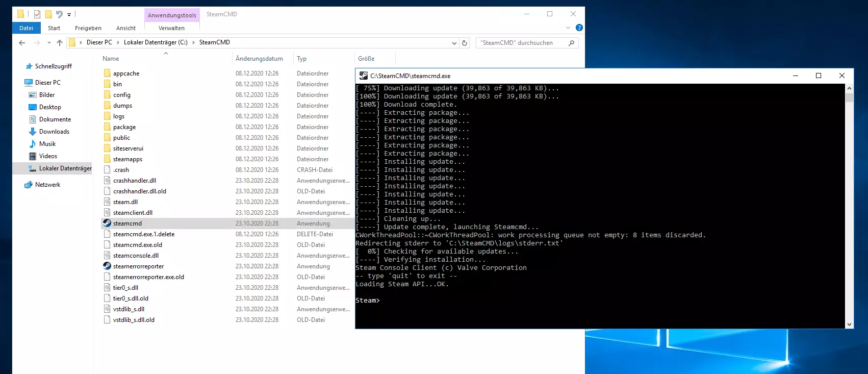Expand the ribbon with the chevron
This screenshot has height=374, width=868.
tap(568, 28)
